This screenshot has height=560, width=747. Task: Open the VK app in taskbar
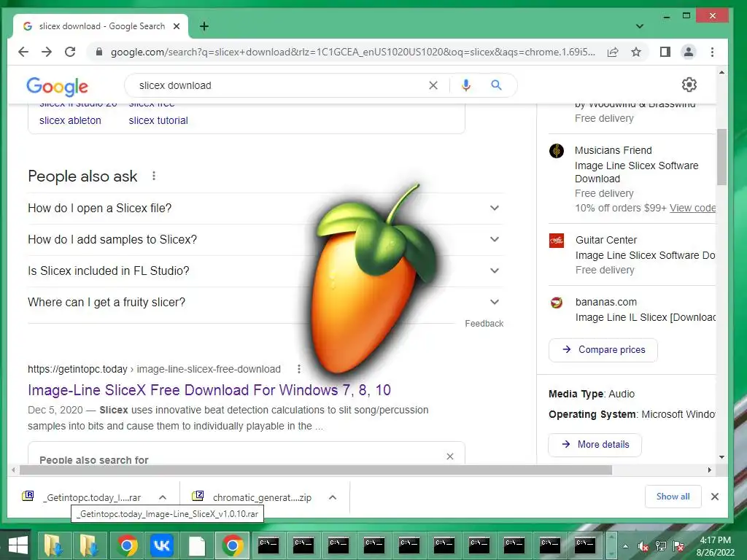click(161, 545)
